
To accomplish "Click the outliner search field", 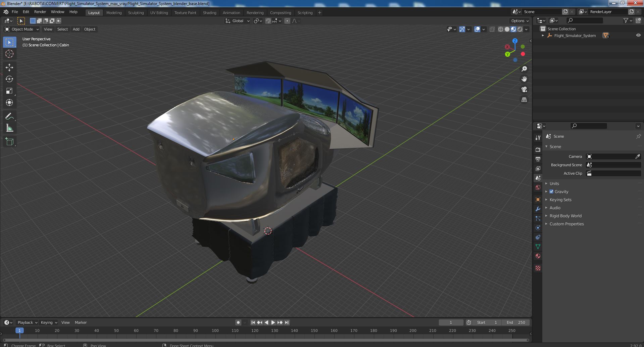I will coord(584,20).
